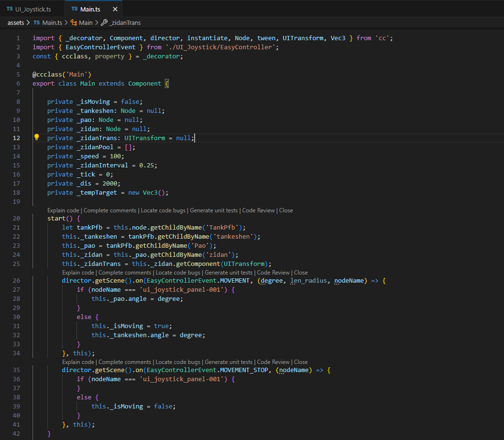This screenshot has width=504, height=440.
Task: Open the Main.ts breadcrumb item
Action: click(52, 22)
